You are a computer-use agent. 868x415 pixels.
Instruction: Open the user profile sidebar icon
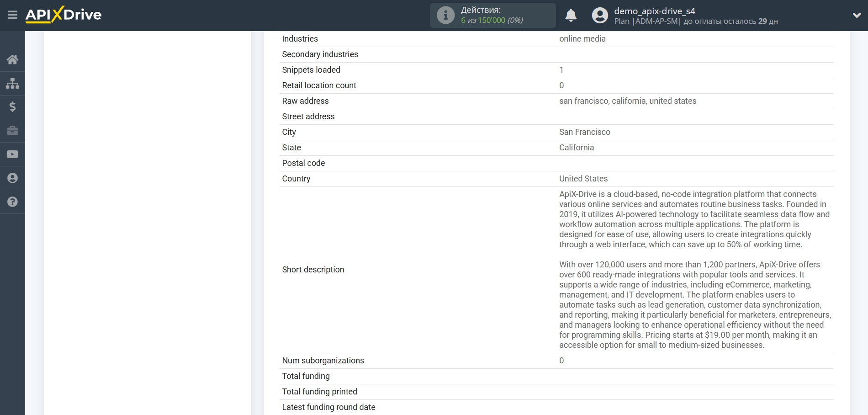(12, 178)
